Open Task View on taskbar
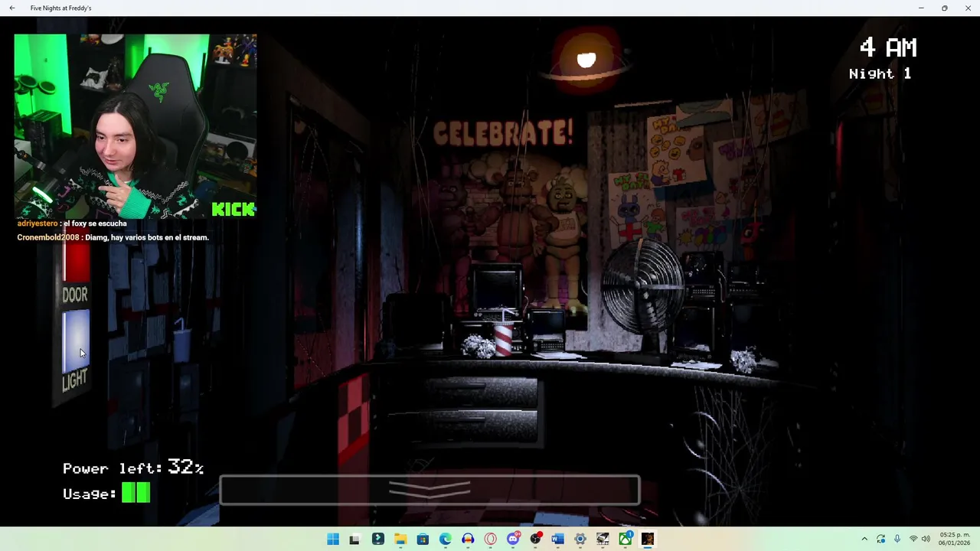This screenshot has height=551, width=980. click(x=354, y=540)
